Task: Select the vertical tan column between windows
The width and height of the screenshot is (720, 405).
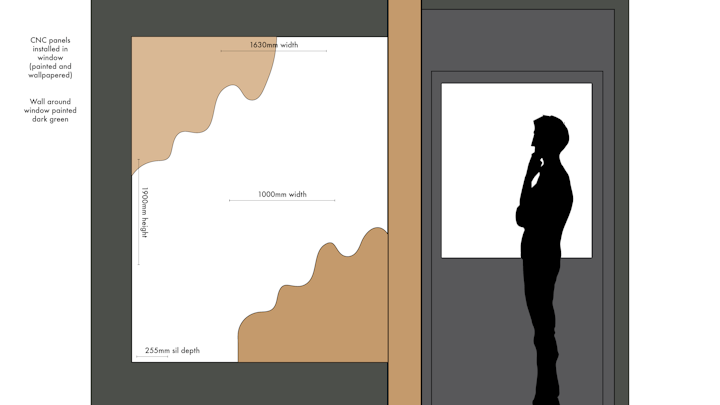Action: (x=404, y=200)
